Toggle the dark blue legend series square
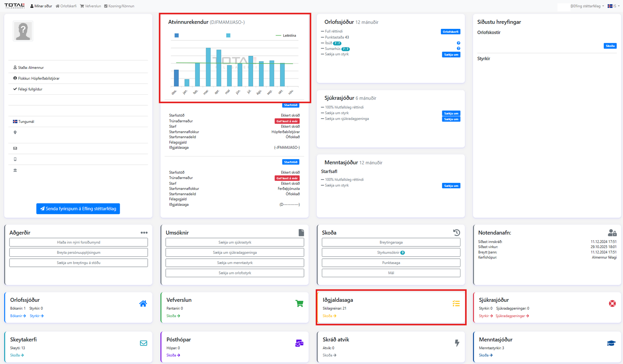This screenshot has height=364, width=623. (177, 36)
